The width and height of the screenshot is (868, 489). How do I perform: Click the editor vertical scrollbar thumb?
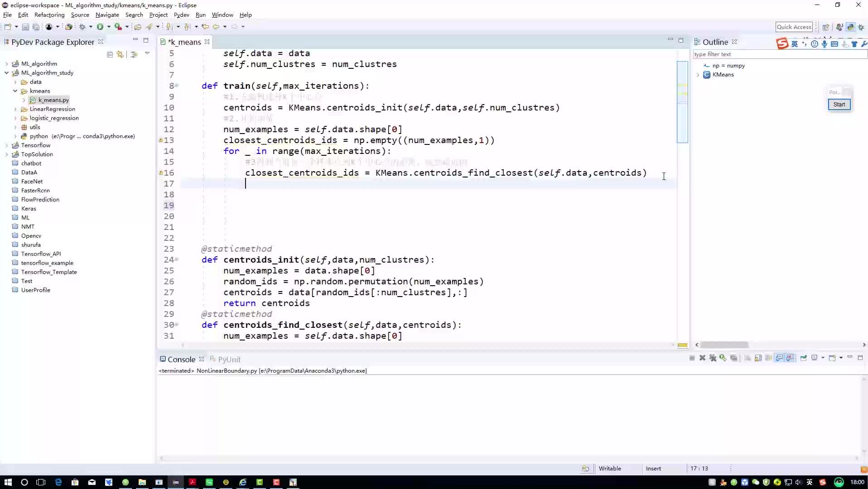point(682,102)
